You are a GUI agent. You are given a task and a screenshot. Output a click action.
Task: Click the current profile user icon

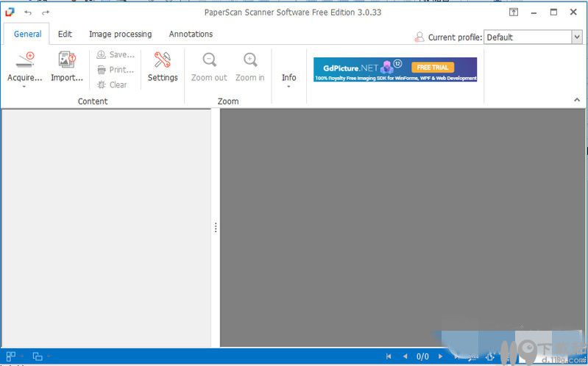419,37
